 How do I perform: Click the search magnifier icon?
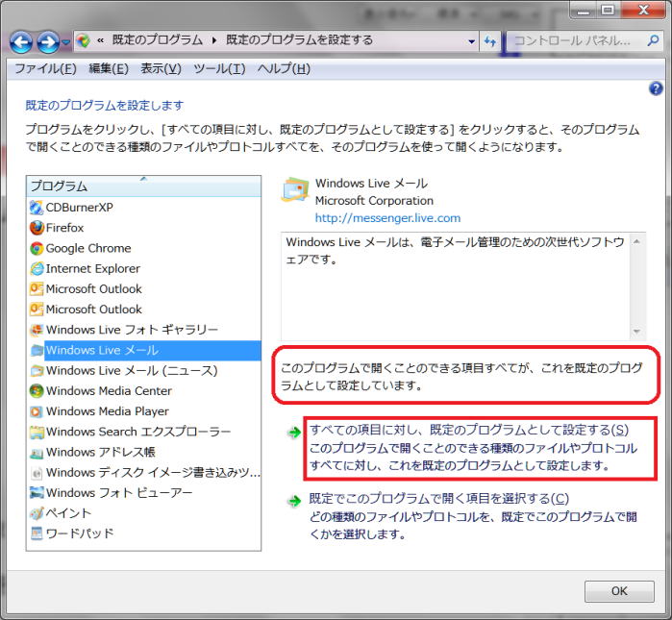click(x=653, y=40)
